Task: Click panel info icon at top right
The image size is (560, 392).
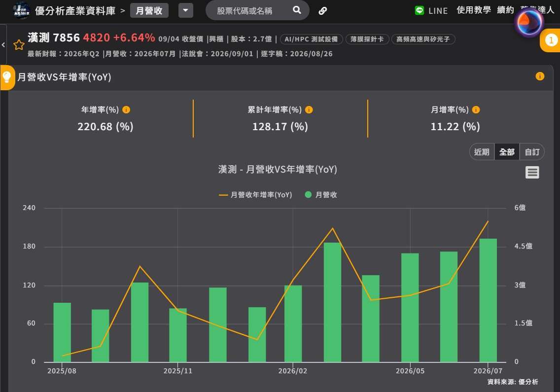Action: (540, 76)
